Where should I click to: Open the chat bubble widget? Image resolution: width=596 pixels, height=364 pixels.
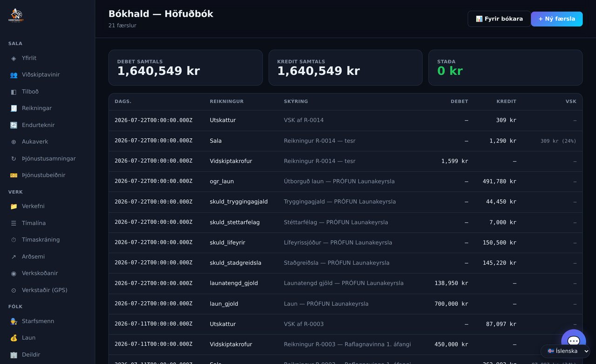[574, 342]
